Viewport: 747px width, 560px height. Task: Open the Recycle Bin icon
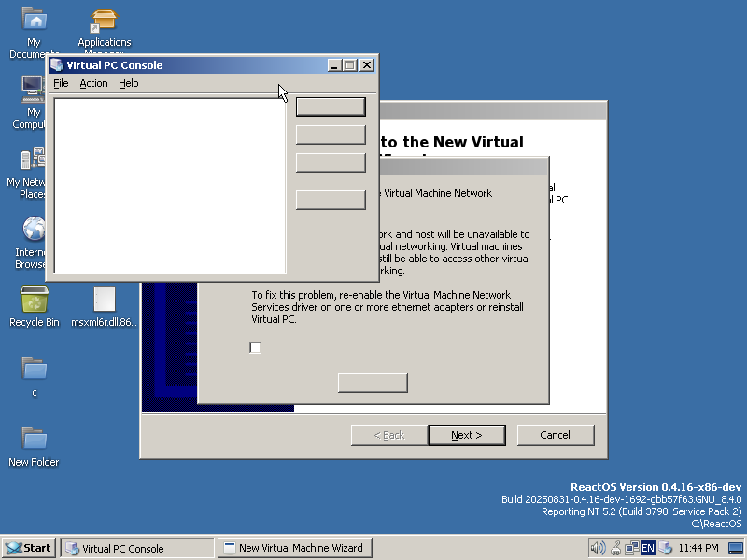click(35, 301)
